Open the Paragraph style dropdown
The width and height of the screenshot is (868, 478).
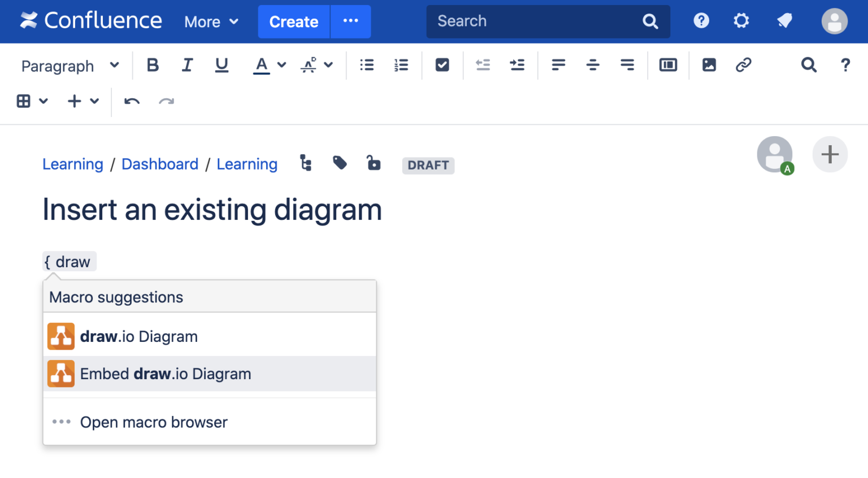click(70, 66)
